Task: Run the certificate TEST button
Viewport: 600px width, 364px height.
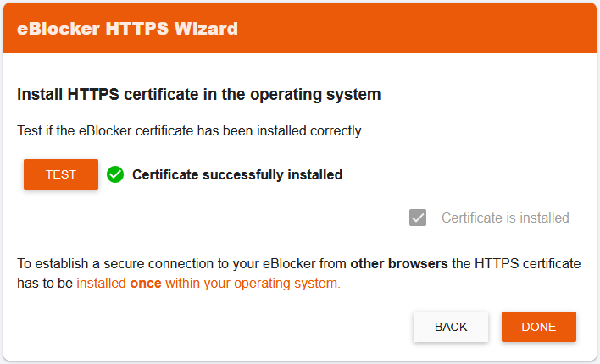Action: pyautogui.click(x=61, y=174)
